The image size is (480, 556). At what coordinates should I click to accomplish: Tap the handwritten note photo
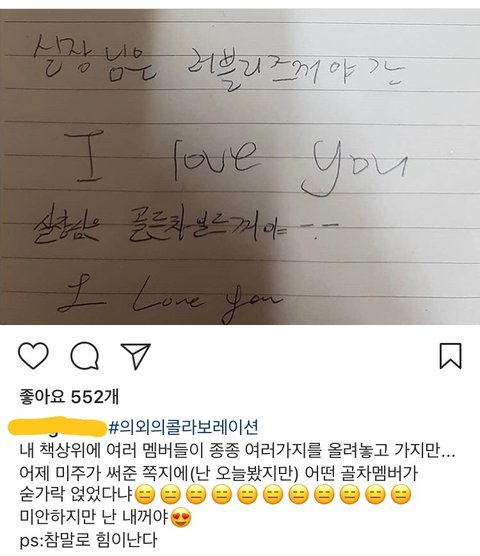(x=240, y=167)
